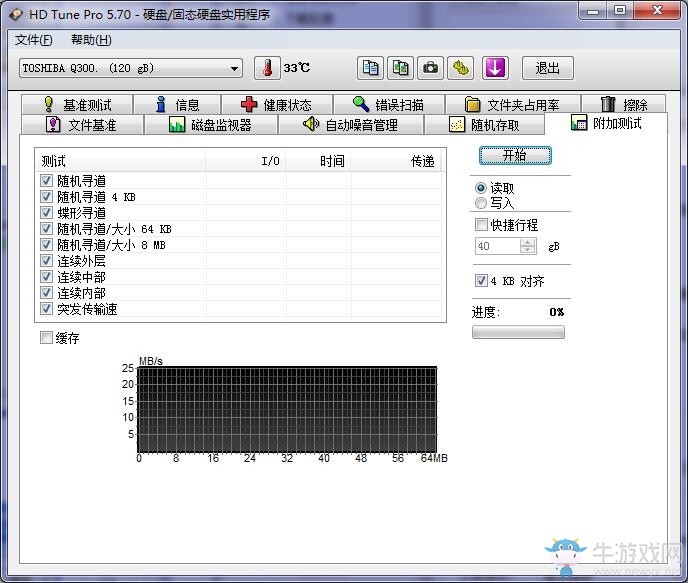Click the I/O column header
This screenshot has width=688, height=583.
246,161
